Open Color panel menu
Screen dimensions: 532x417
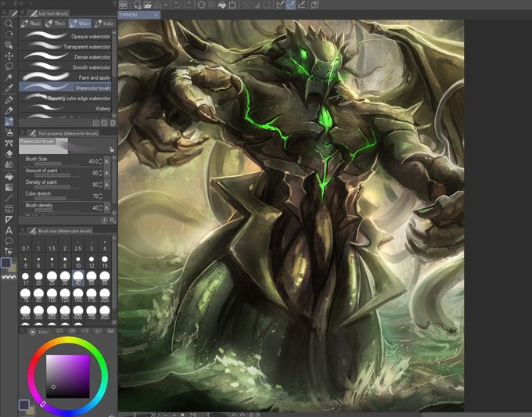[22, 331]
